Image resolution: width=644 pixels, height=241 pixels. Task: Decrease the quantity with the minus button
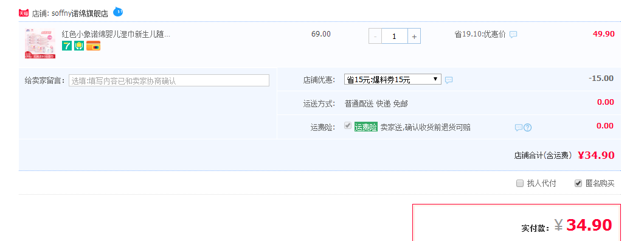click(375, 36)
